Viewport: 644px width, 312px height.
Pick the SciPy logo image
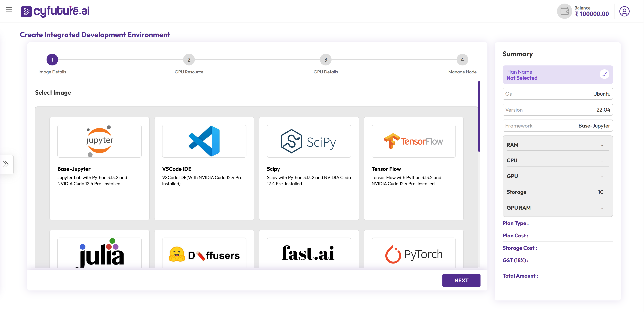[x=309, y=141]
